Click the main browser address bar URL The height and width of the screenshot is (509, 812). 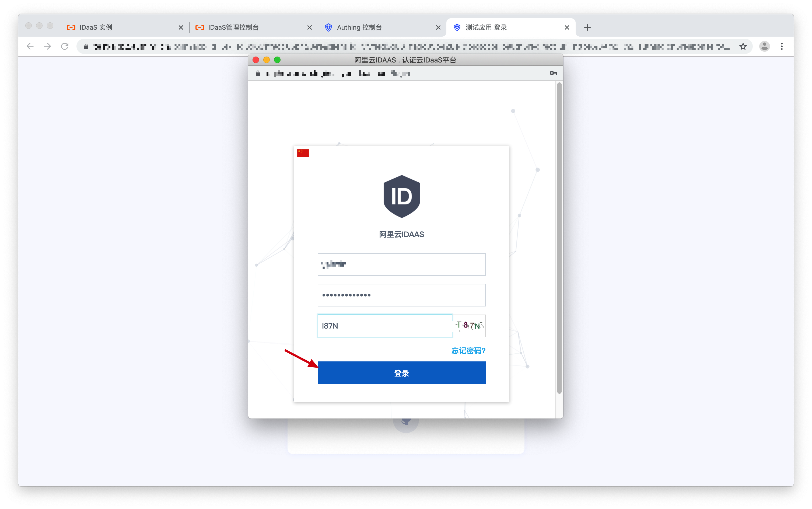point(411,47)
